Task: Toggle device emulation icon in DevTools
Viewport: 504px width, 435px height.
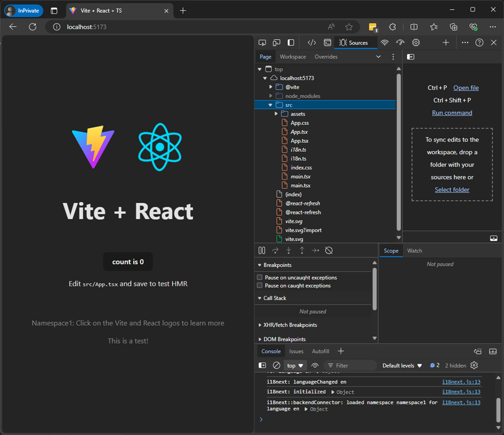Action: click(277, 42)
